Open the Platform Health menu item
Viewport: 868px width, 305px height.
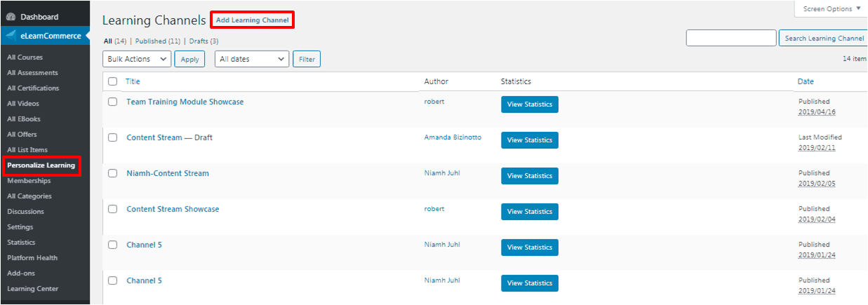tap(32, 258)
